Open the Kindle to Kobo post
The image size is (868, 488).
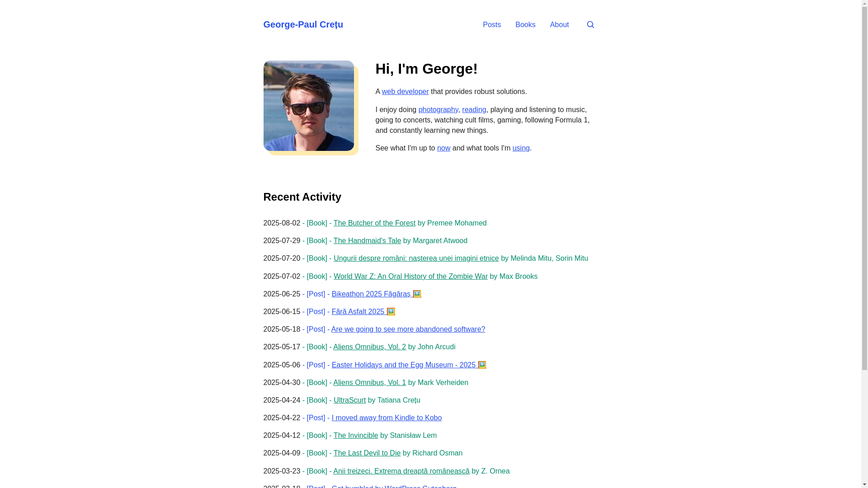pyautogui.click(x=387, y=418)
